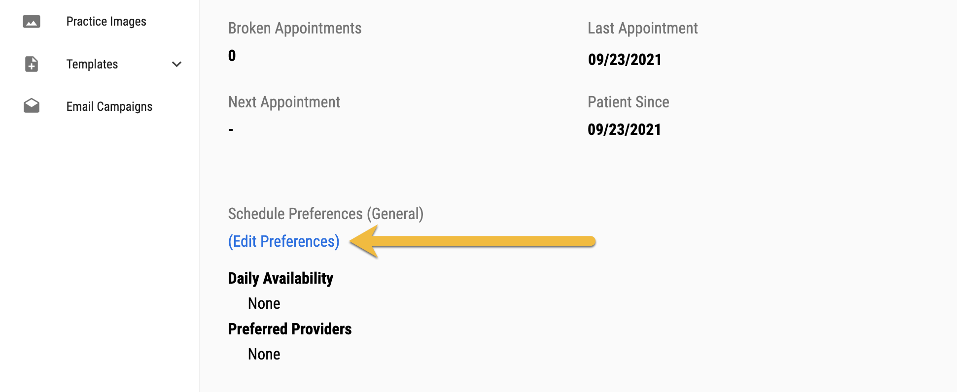Viewport: 980px width, 392px height.
Task: Click the Broken Appointments count of 0
Action: pyautogui.click(x=232, y=56)
